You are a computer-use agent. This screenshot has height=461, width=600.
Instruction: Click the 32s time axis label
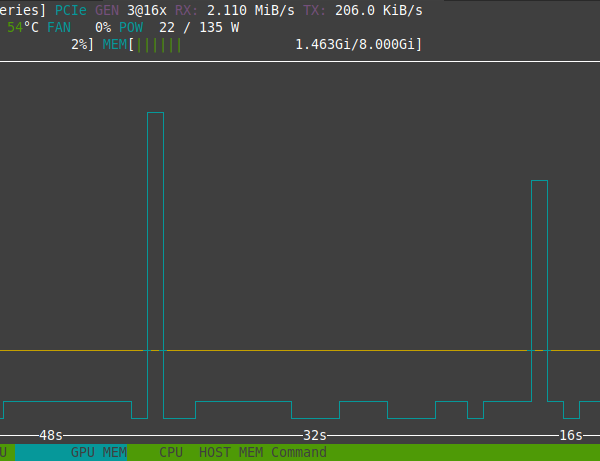315,435
